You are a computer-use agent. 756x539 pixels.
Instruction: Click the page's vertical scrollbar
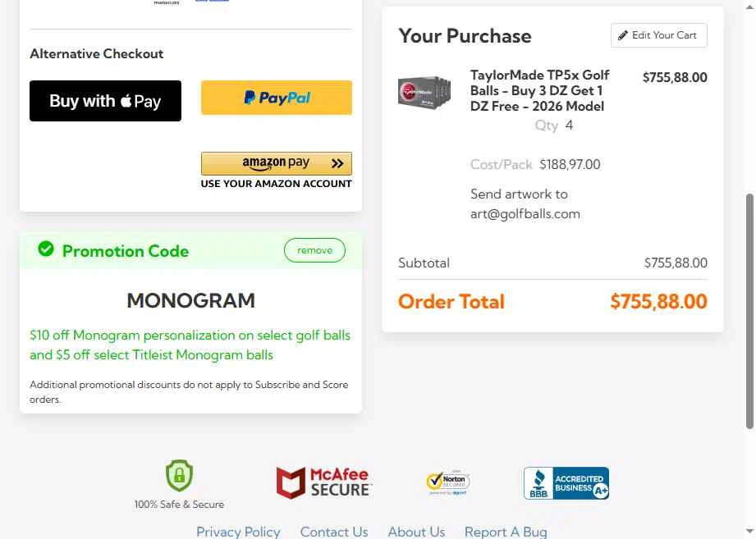(749, 312)
